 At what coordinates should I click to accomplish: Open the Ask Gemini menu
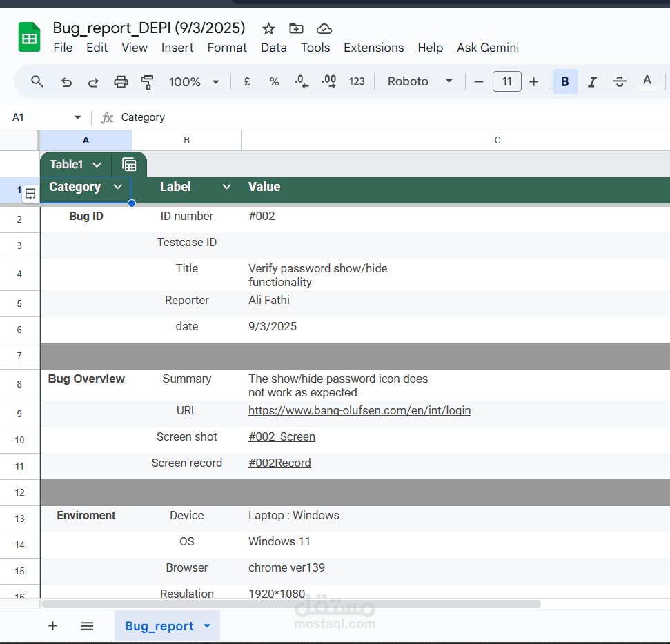(488, 48)
